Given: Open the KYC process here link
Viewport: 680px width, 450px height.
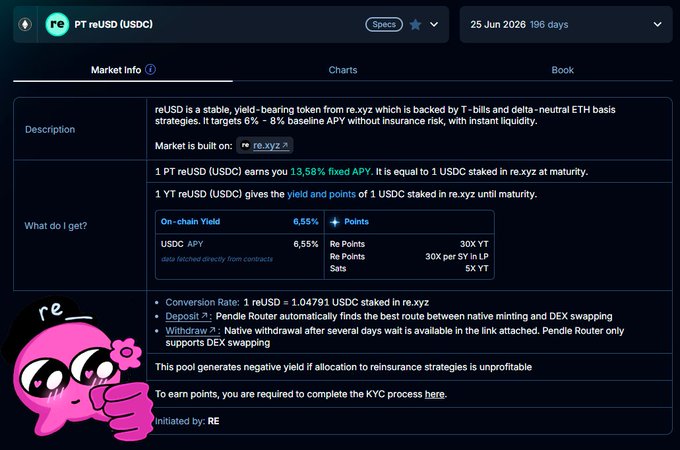Looking at the screenshot, I should 435,394.
